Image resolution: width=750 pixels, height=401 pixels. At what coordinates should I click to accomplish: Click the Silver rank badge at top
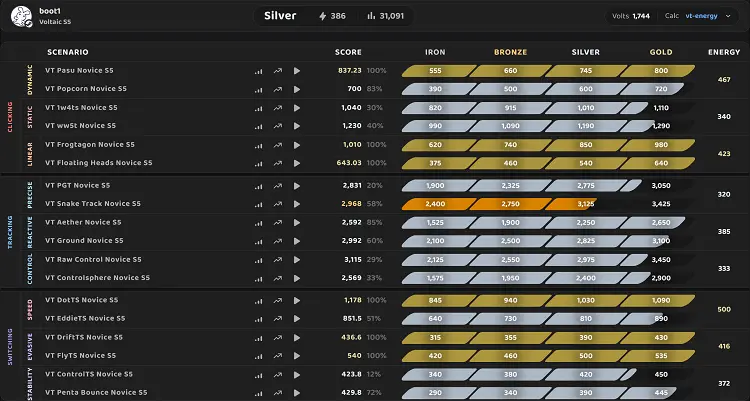pyautogui.click(x=281, y=16)
